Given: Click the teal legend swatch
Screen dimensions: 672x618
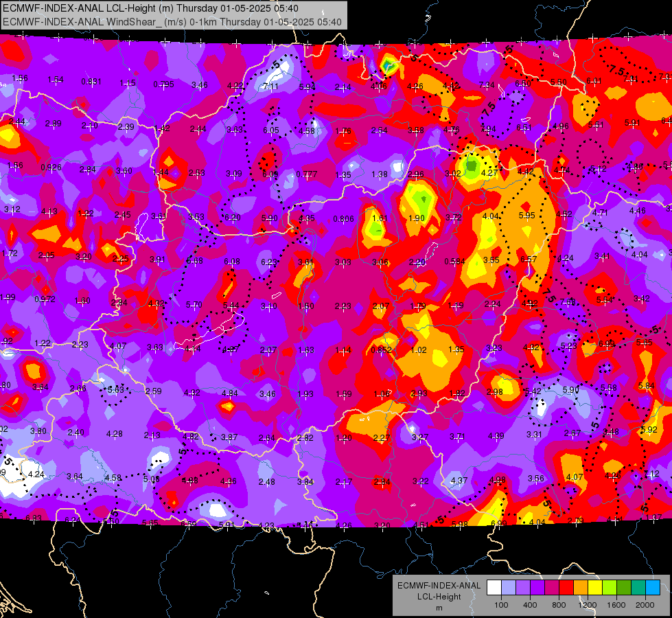Looking at the screenshot, I should 638,587.
